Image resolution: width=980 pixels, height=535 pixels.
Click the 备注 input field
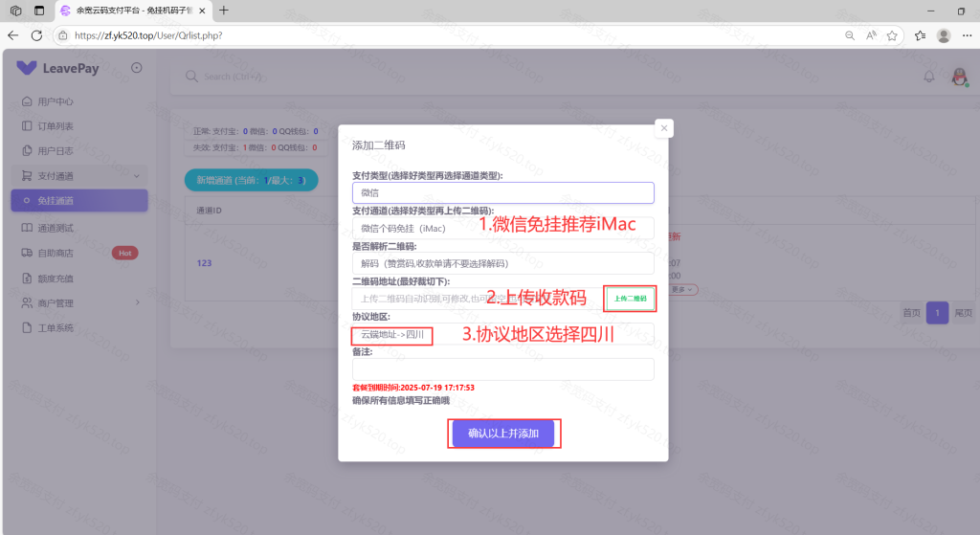[502, 369]
